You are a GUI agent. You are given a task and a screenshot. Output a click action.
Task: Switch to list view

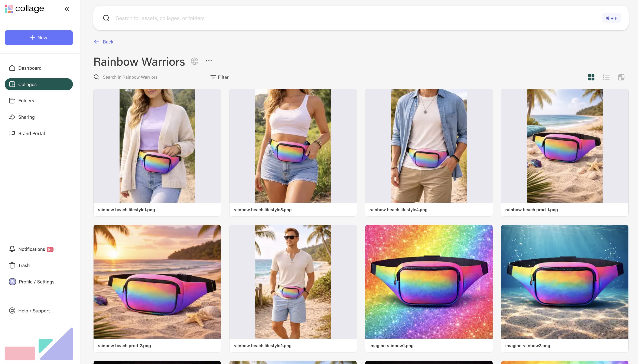point(606,77)
